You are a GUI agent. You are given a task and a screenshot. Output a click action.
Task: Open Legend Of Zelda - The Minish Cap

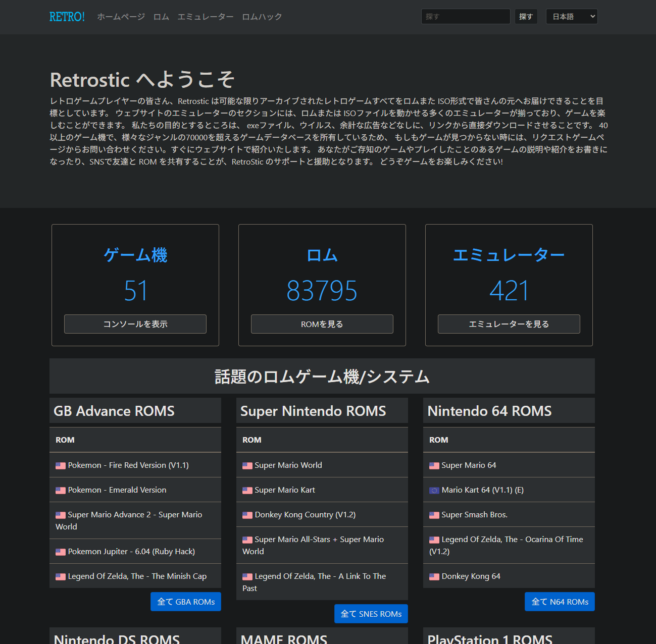tap(137, 576)
